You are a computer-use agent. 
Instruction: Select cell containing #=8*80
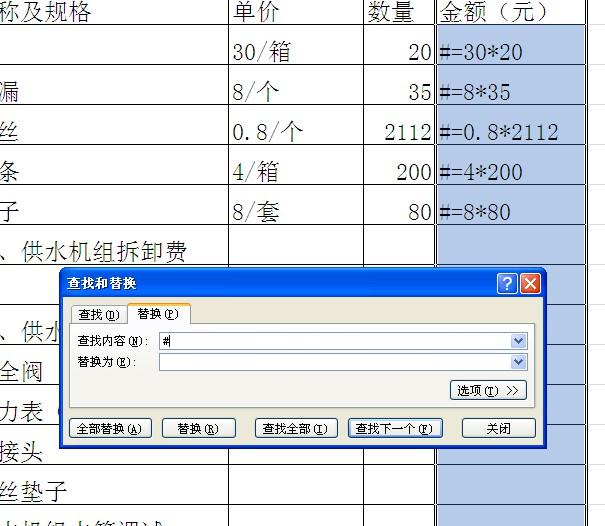pos(511,205)
